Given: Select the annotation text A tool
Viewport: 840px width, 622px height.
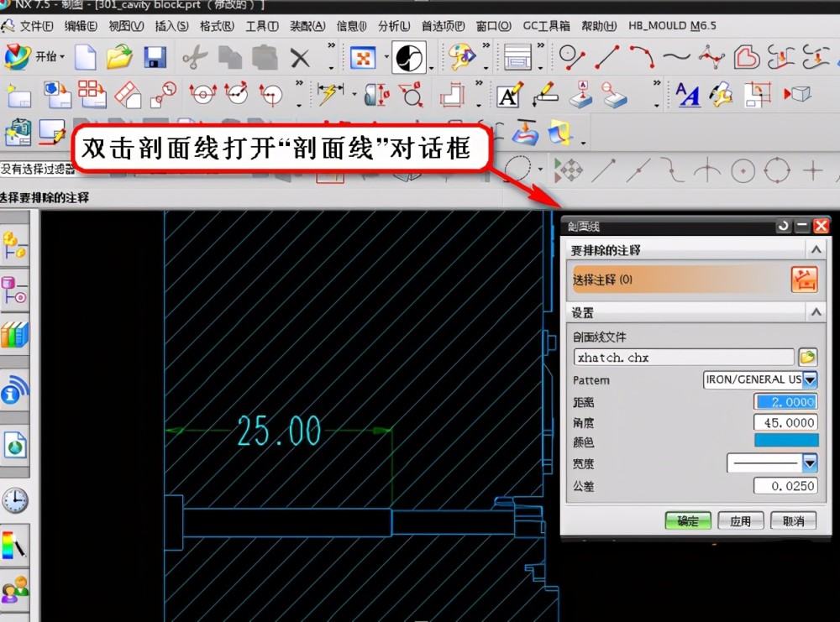Looking at the screenshot, I should pyautogui.click(x=509, y=95).
